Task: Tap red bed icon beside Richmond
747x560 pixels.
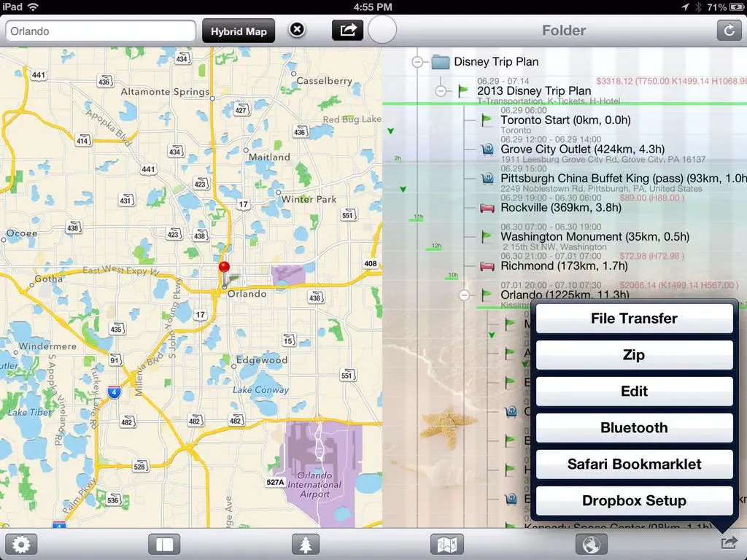Action: point(487,266)
